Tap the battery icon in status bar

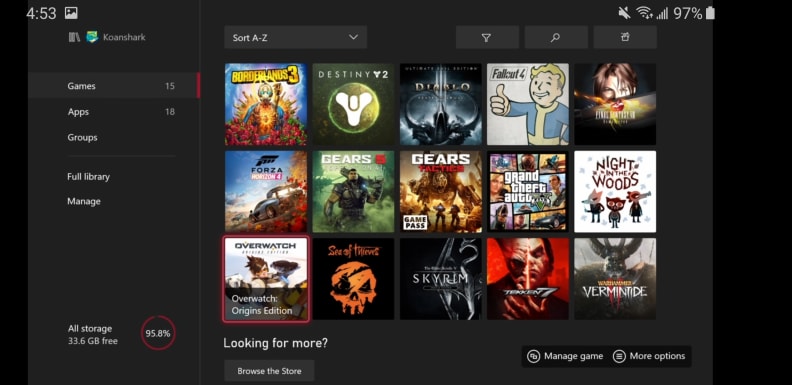(710, 13)
